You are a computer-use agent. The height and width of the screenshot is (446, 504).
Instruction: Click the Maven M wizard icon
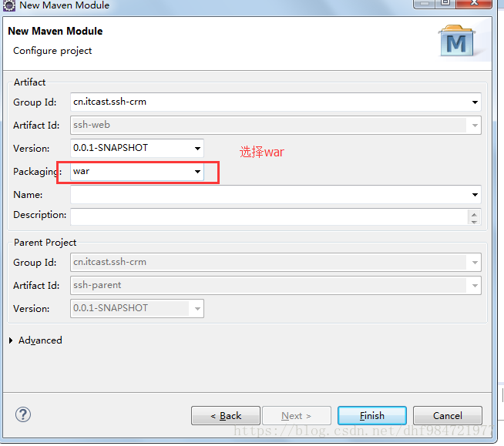click(457, 41)
